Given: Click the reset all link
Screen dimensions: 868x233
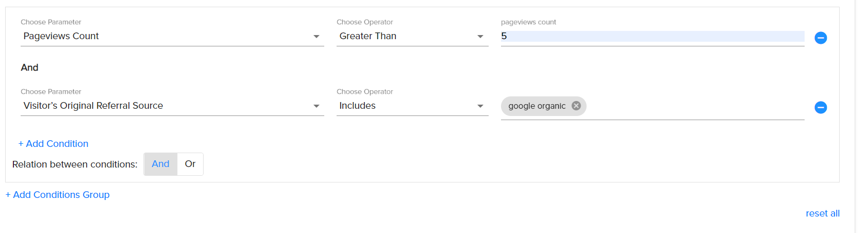Looking at the screenshot, I should (823, 213).
